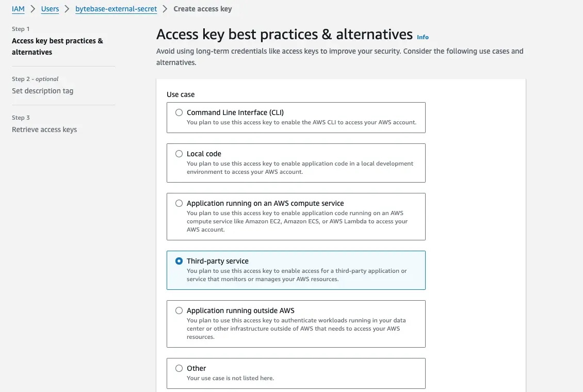Click the Local code option card description
The image size is (583, 392).
pyautogui.click(x=300, y=168)
